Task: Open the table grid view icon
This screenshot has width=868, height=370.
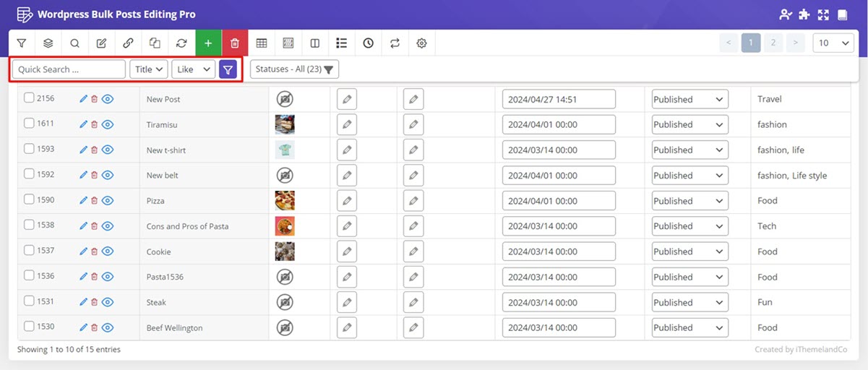Action: [x=262, y=43]
